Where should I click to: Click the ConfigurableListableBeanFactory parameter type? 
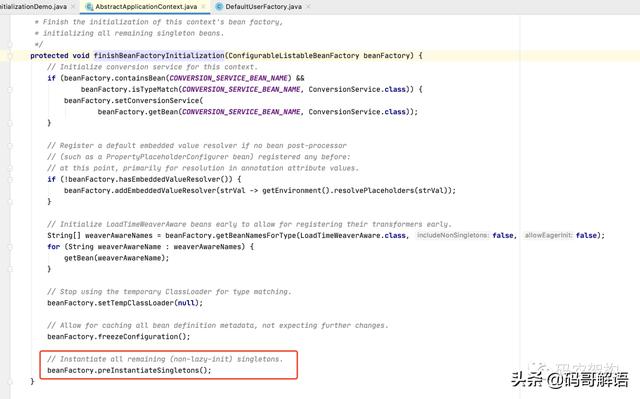click(294, 55)
